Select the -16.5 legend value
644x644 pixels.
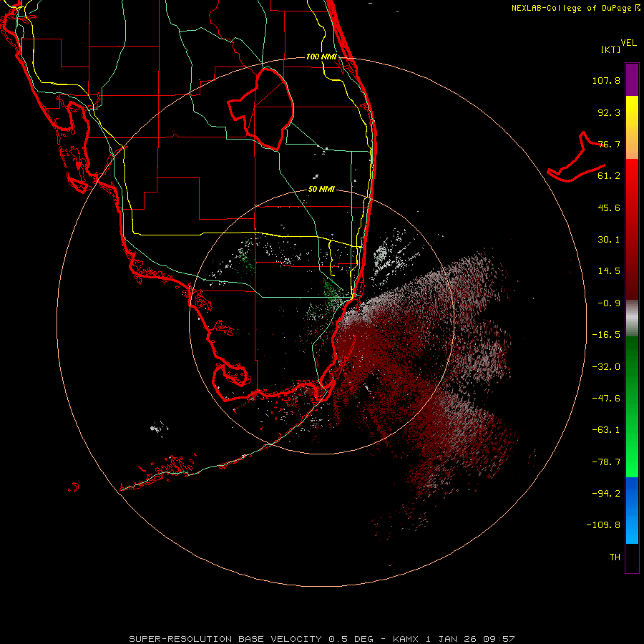coord(606,335)
